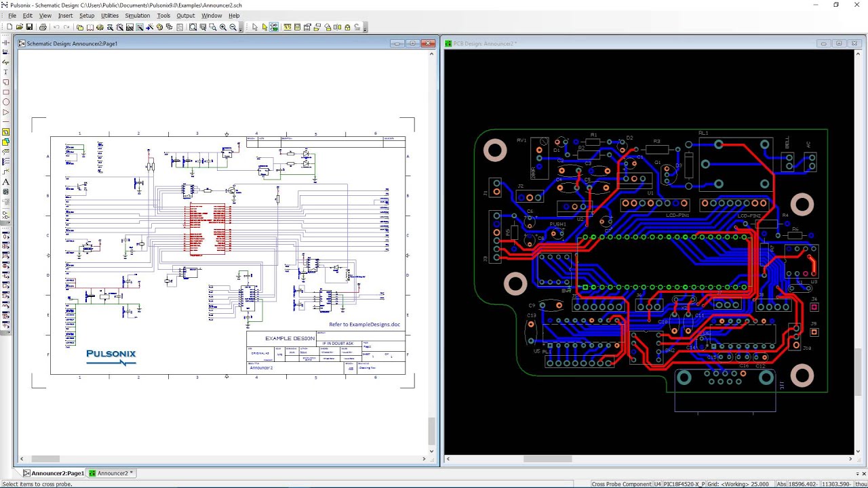The height and width of the screenshot is (488, 868).
Task: Click the Zoom Out magnifier icon
Action: coord(233,27)
